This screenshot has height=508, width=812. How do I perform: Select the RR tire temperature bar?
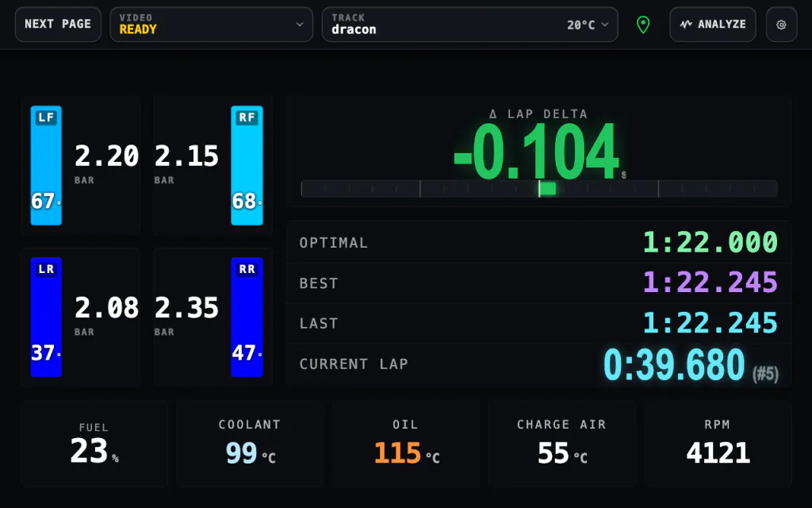(247, 317)
